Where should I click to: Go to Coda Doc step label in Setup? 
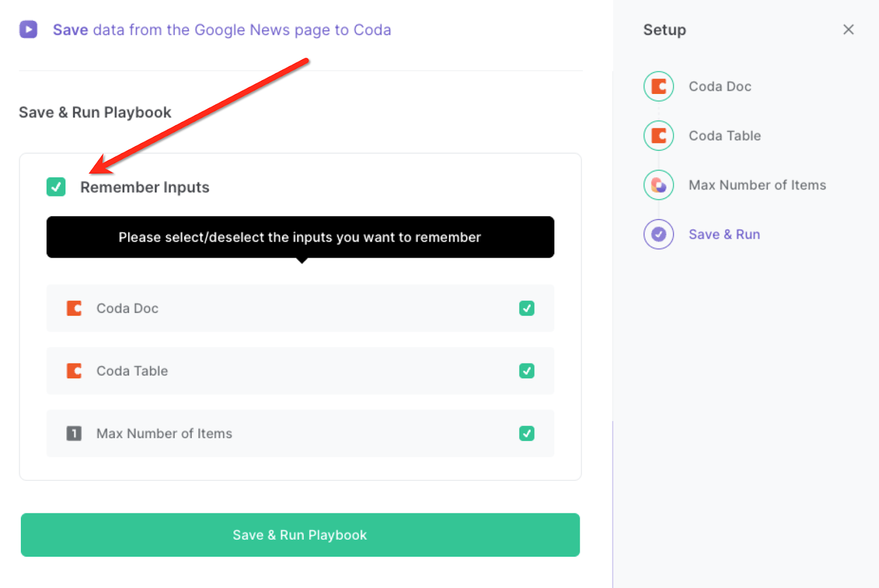720,86
